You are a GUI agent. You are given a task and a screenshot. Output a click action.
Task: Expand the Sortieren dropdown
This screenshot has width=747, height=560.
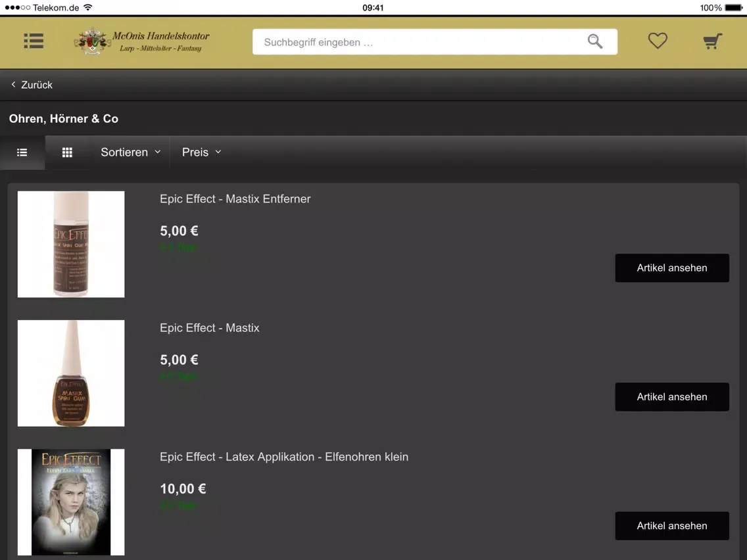pyautogui.click(x=130, y=152)
